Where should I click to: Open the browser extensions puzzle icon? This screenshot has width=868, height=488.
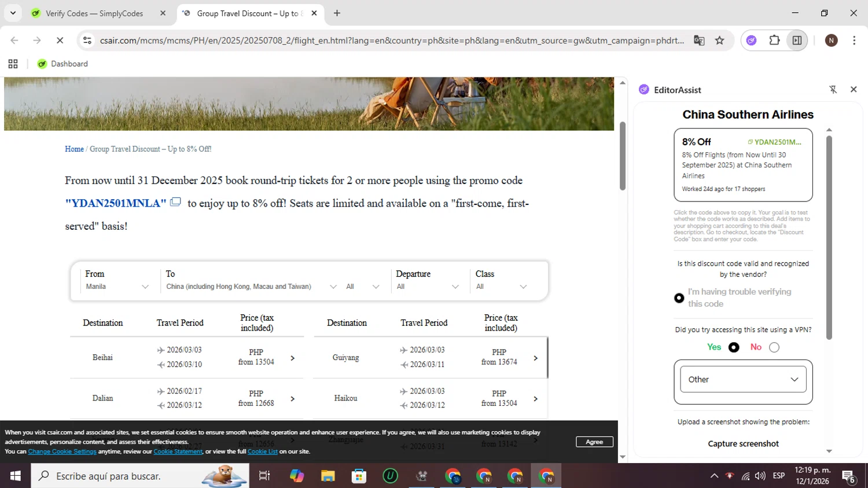(x=774, y=41)
